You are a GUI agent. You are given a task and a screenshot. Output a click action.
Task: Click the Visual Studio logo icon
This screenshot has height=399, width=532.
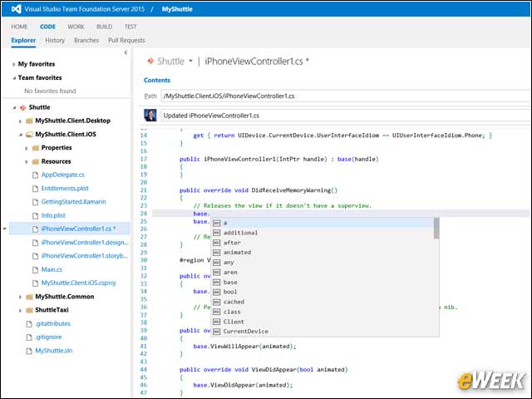tap(16, 9)
